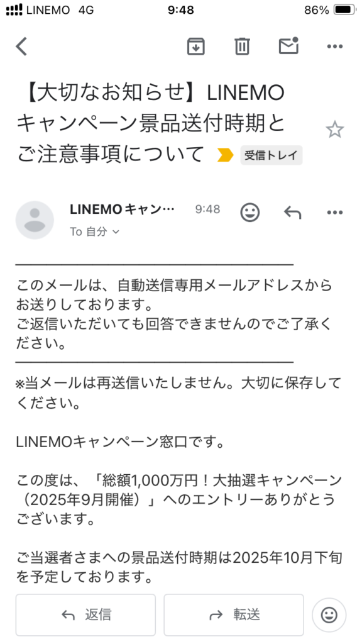Archive this email with the archive icon

click(196, 46)
